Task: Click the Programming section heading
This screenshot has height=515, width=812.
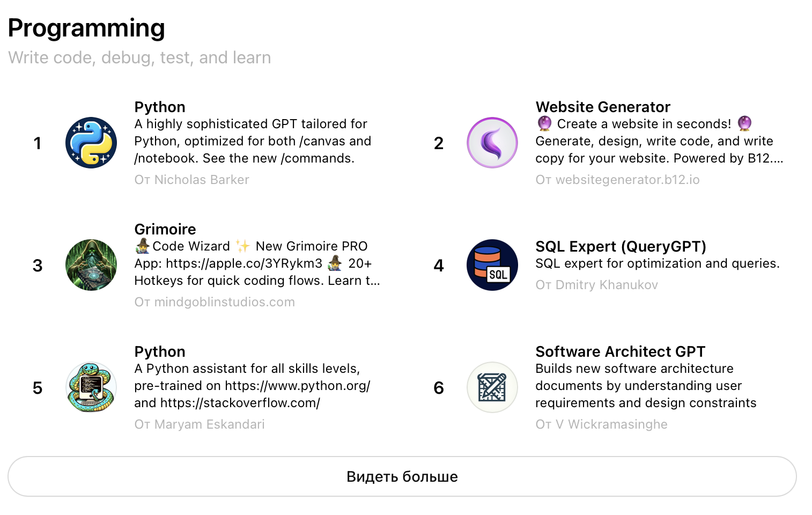Action: 86,28
